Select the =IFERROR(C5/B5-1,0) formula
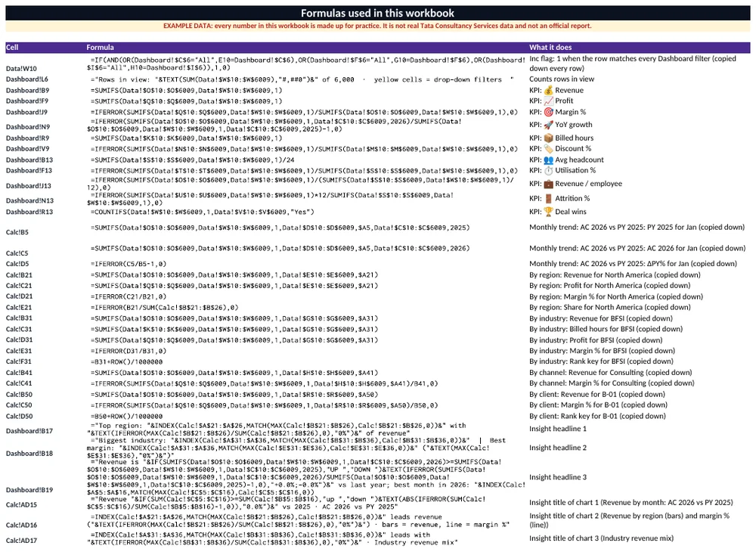756x552 pixels. (129, 264)
